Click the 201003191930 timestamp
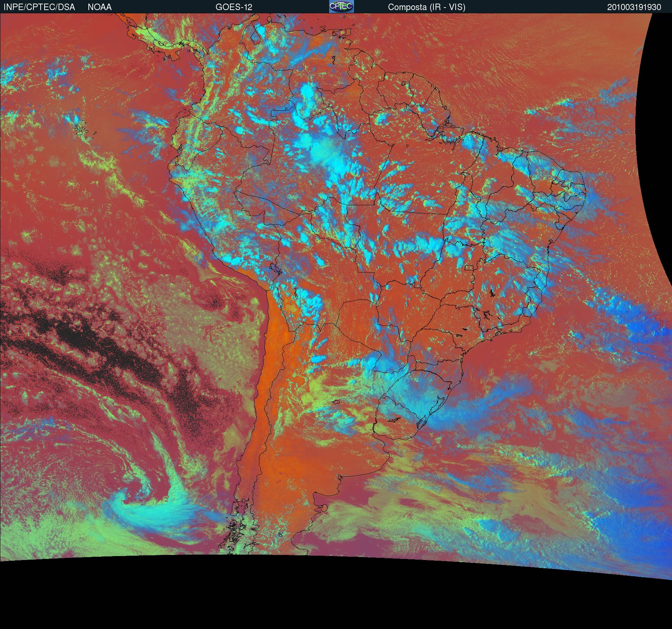 (634, 7)
